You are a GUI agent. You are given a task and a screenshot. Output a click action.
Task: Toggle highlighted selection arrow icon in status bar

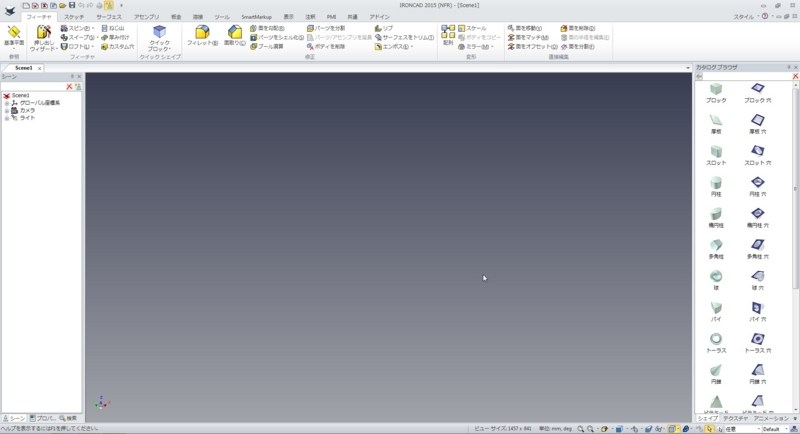[x=709, y=429]
